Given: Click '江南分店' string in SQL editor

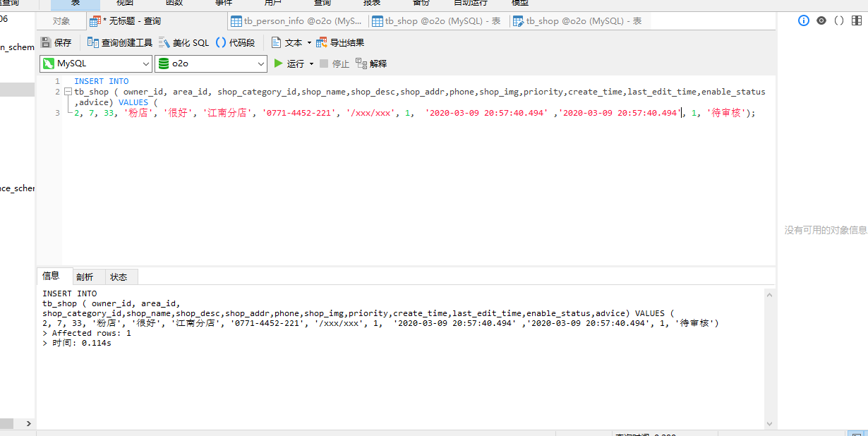Looking at the screenshot, I should coord(226,113).
